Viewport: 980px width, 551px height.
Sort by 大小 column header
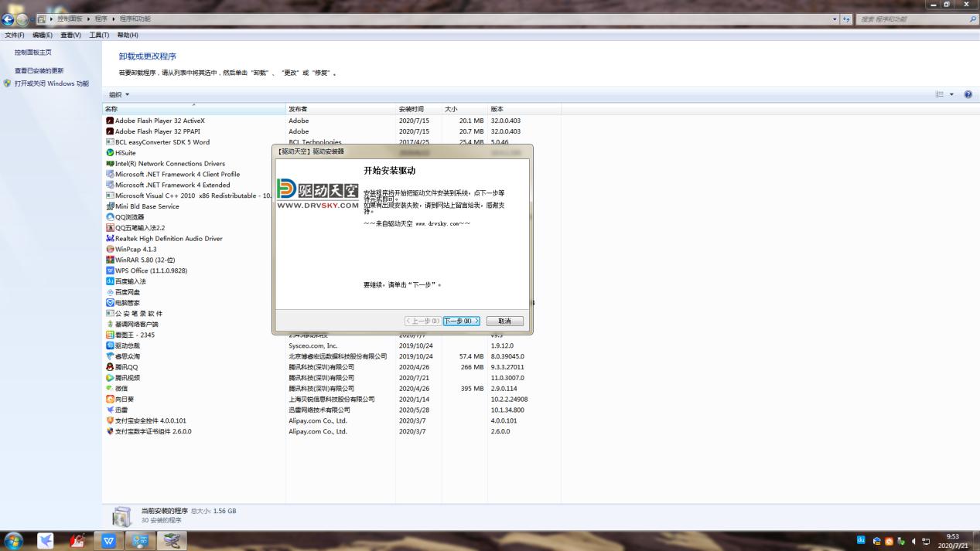(465, 109)
